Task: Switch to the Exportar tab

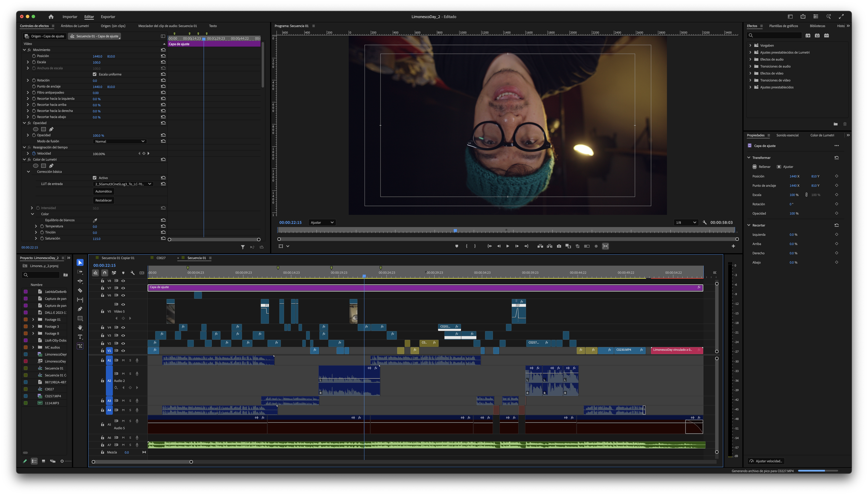Action: tap(108, 17)
